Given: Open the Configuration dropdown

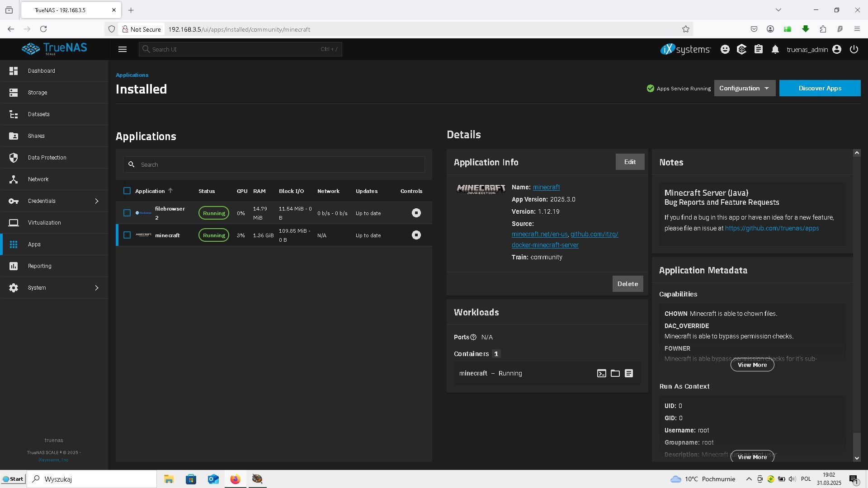Looking at the screenshot, I should (x=745, y=88).
